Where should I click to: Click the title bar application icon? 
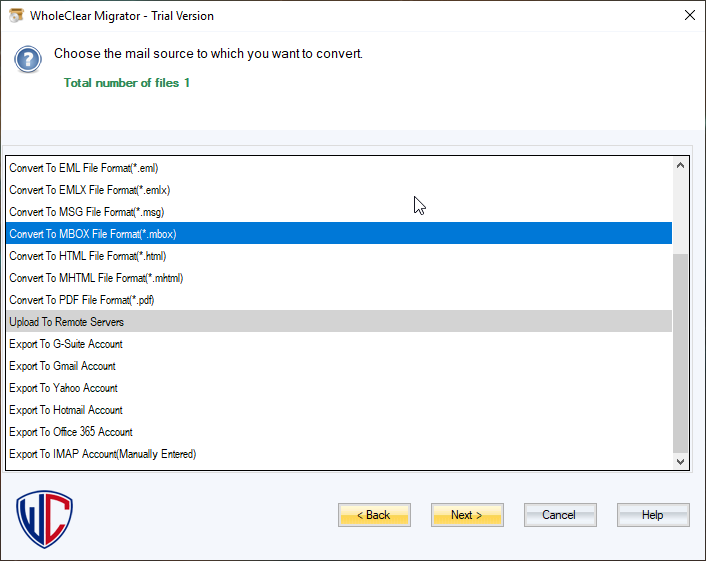tap(16, 15)
